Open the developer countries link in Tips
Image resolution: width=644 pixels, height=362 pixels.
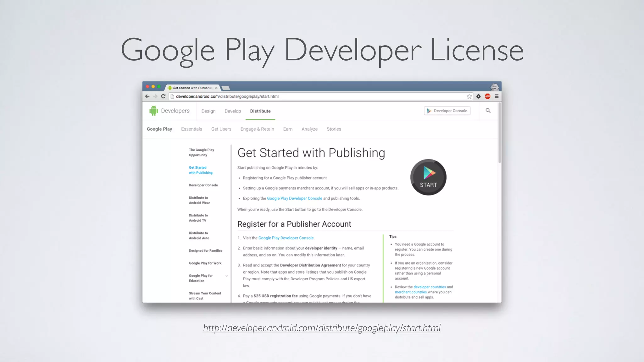click(x=430, y=287)
